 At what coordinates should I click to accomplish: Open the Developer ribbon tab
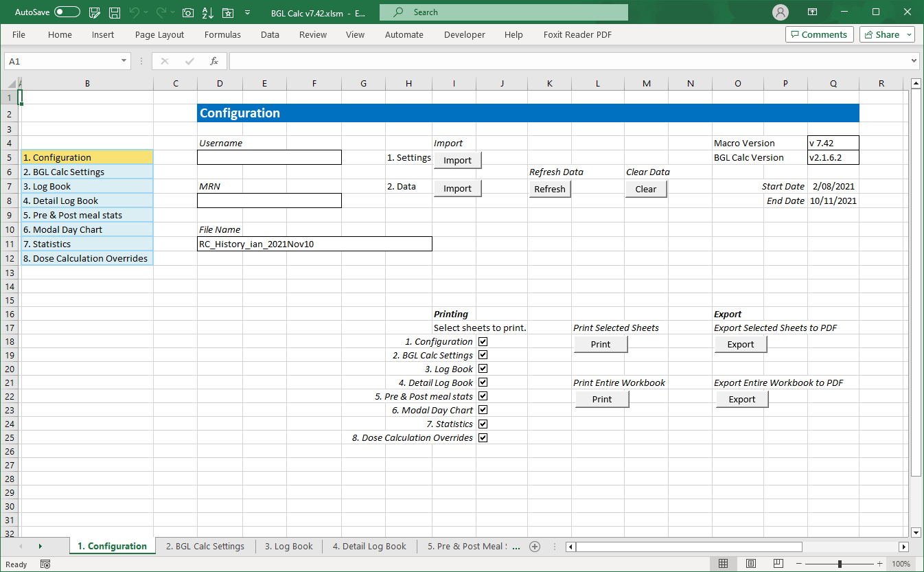pos(465,34)
